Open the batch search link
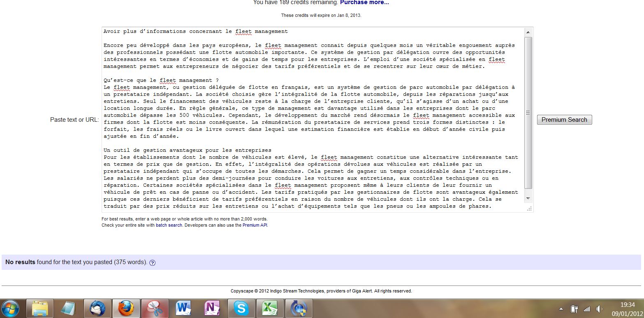 click(x=169, y=225)
